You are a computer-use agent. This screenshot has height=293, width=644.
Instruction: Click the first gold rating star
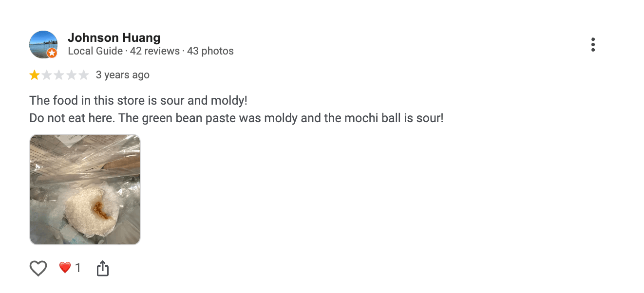click(35, 75)
